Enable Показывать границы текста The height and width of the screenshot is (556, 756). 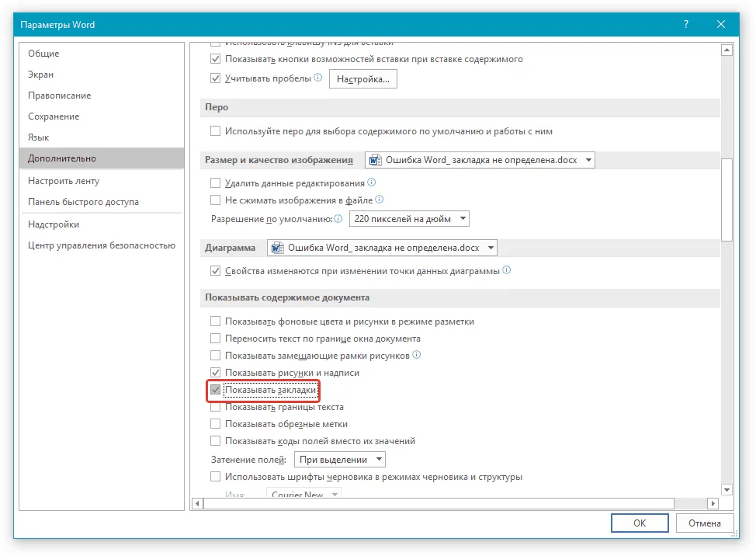tap(216, 408)
